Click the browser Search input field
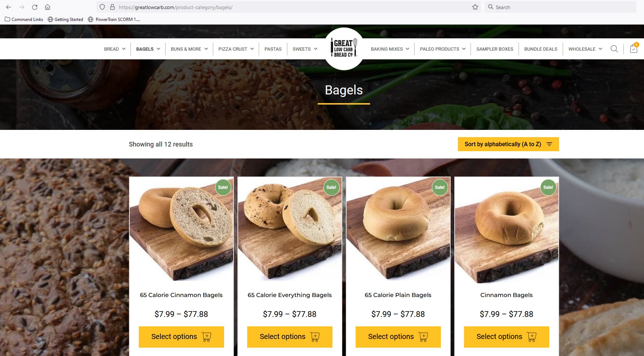 (x=561, y=7)
